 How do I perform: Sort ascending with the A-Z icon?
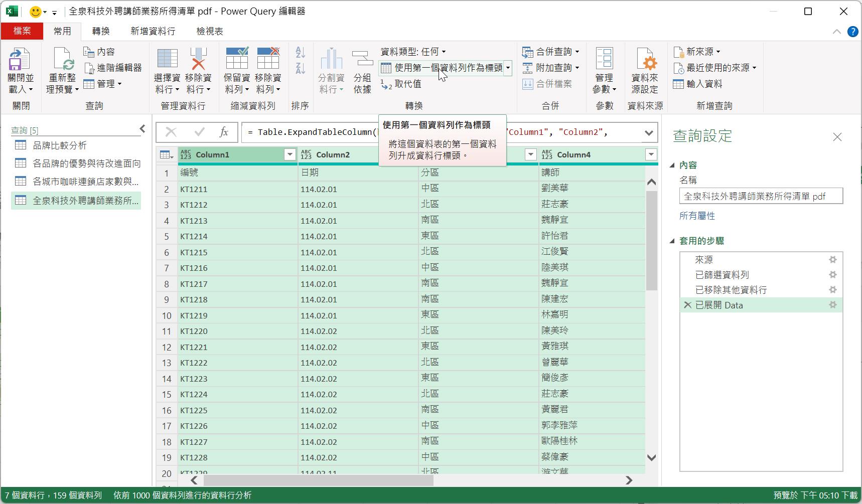pos(300,52)
